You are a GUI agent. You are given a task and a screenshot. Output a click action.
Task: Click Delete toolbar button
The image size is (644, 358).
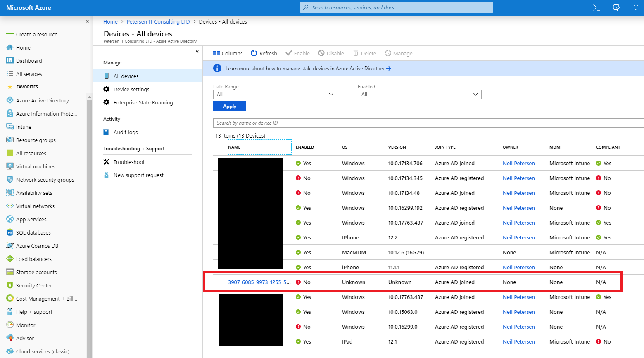tap(364, 53)
